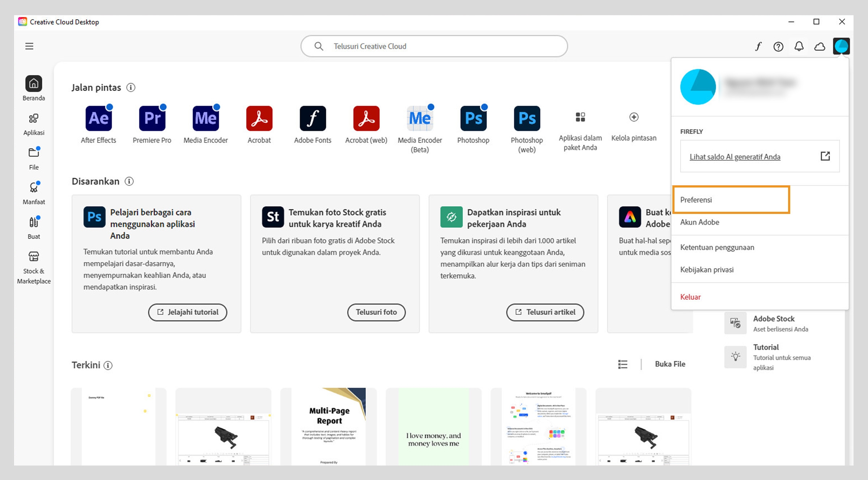This screenshot has height=480, width=868.
Task: Select Preferensi from the account menu
Action: tap(696, 200)
